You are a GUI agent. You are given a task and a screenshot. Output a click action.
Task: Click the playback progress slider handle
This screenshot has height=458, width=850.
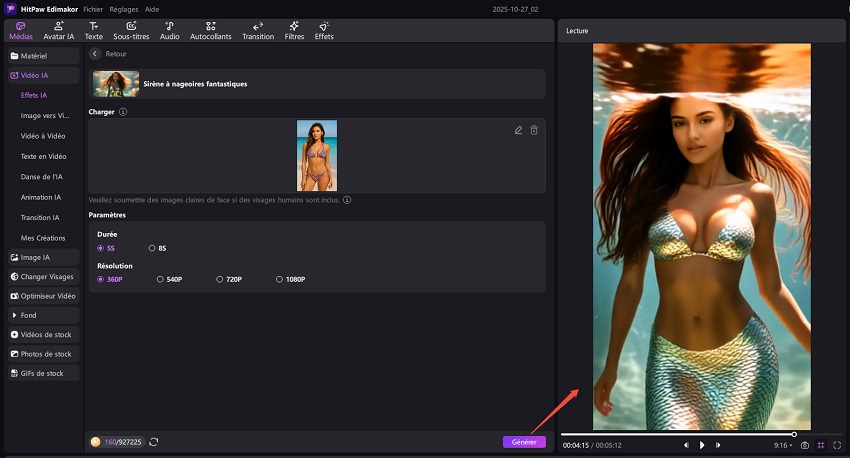click(794, 434)
